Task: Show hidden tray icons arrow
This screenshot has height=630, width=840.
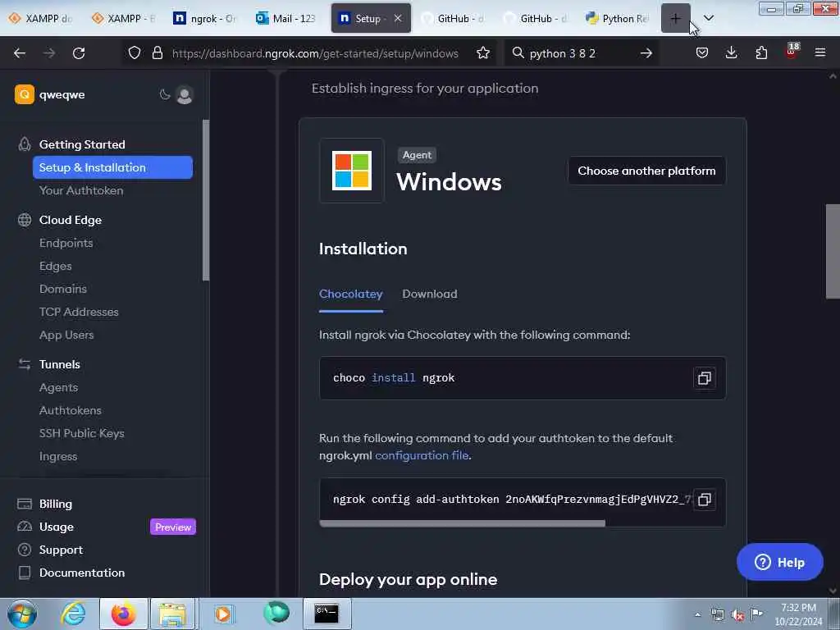Action: click(697, 615)
